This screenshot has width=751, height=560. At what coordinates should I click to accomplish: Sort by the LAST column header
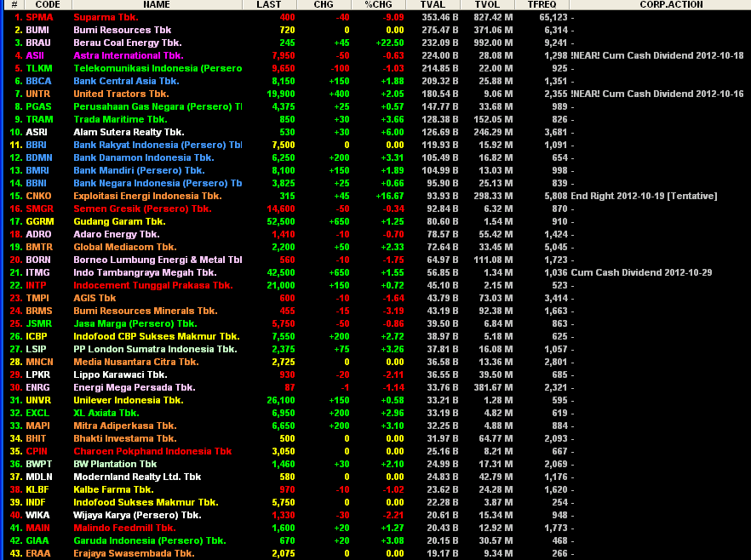tap(269, 4)
